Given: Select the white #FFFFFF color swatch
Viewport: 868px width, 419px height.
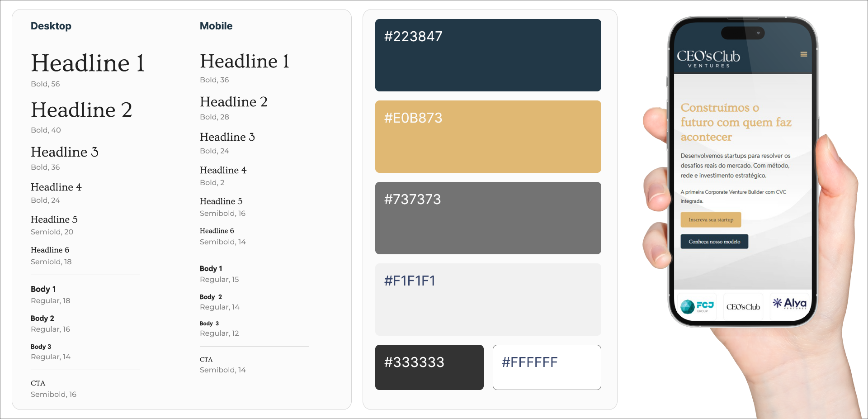Looking at the screenshot, I should 547,367.
